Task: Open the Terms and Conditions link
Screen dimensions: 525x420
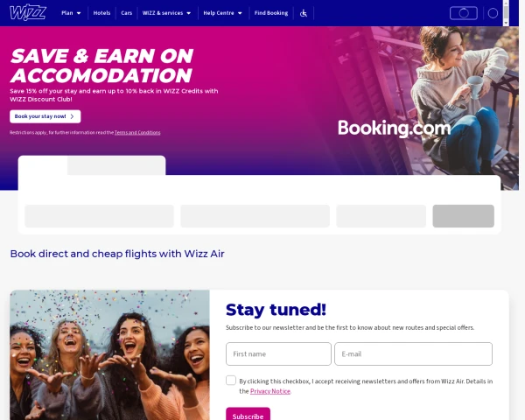Action: coord(137,133)
